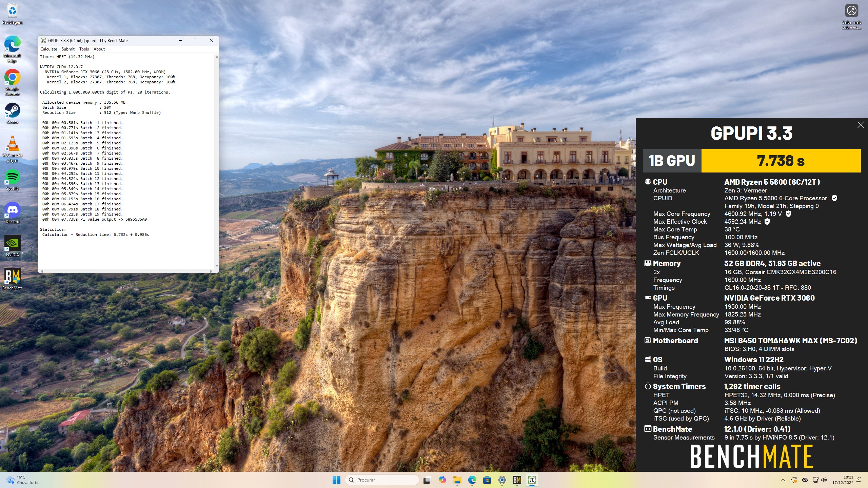This screenshot has height=488, width=868.
Task: Switch to Microsoft Edge on the taskbar
Action: click(472, 480)
